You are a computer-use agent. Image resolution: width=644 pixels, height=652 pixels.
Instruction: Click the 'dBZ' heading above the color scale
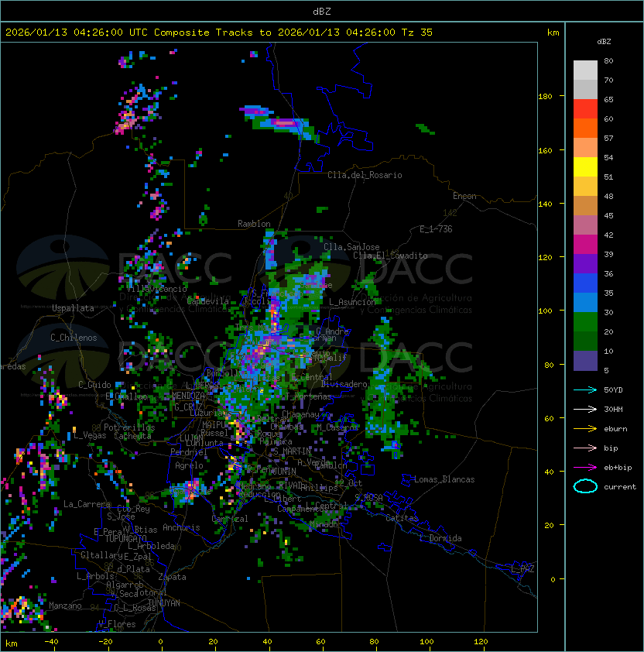(604, 42)
